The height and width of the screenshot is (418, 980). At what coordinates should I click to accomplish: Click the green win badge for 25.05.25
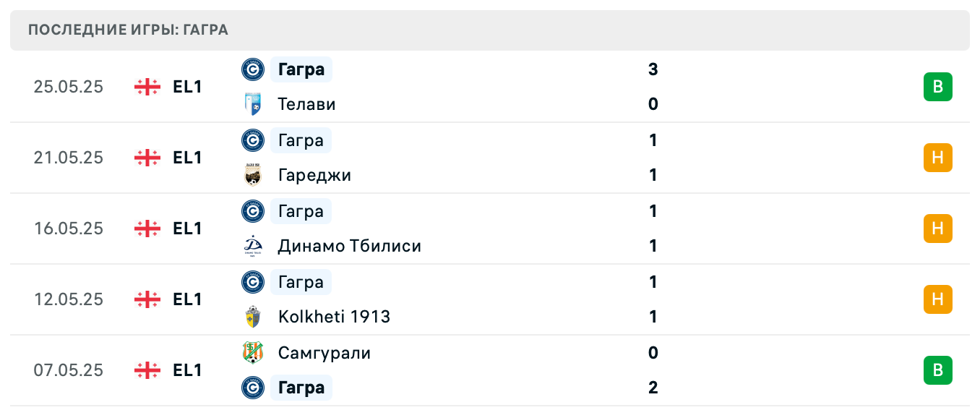937,87
